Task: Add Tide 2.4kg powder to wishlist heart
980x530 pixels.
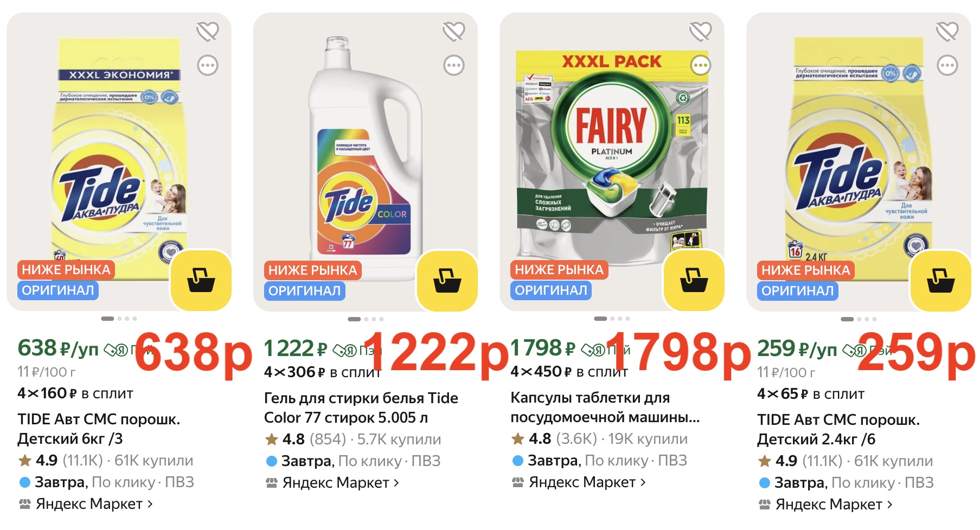Action: point(947,31)
